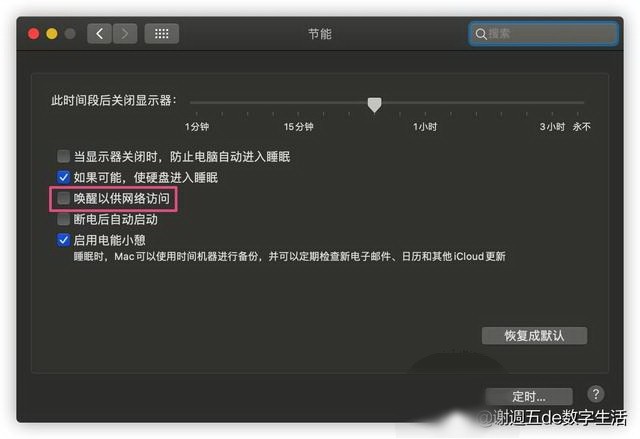Click the forward navigation arrow
This screenshot has height=439, width=640.
pyautogui.click(x=125, y=33)
